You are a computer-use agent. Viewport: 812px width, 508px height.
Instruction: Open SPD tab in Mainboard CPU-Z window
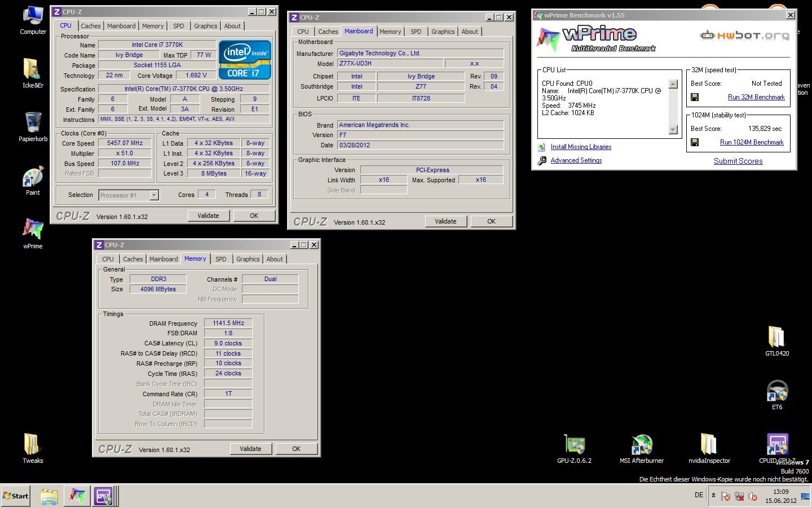pyautogui.click(x=416, y=32)
